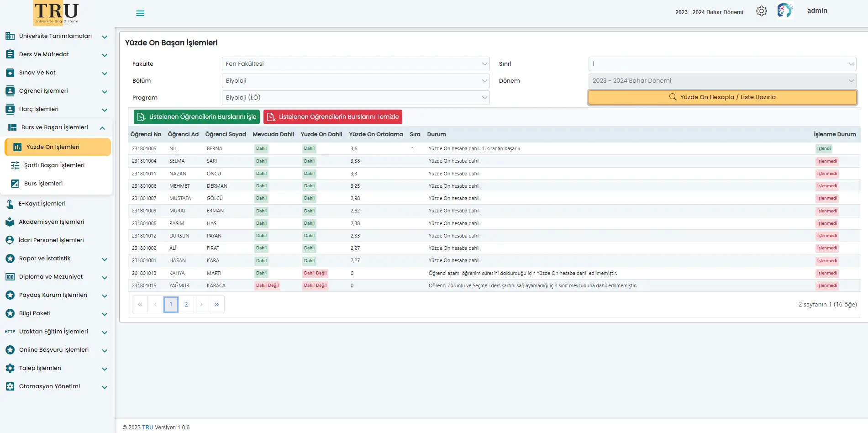Go to page 2 of results
The image size is (868, 433).
186,305
